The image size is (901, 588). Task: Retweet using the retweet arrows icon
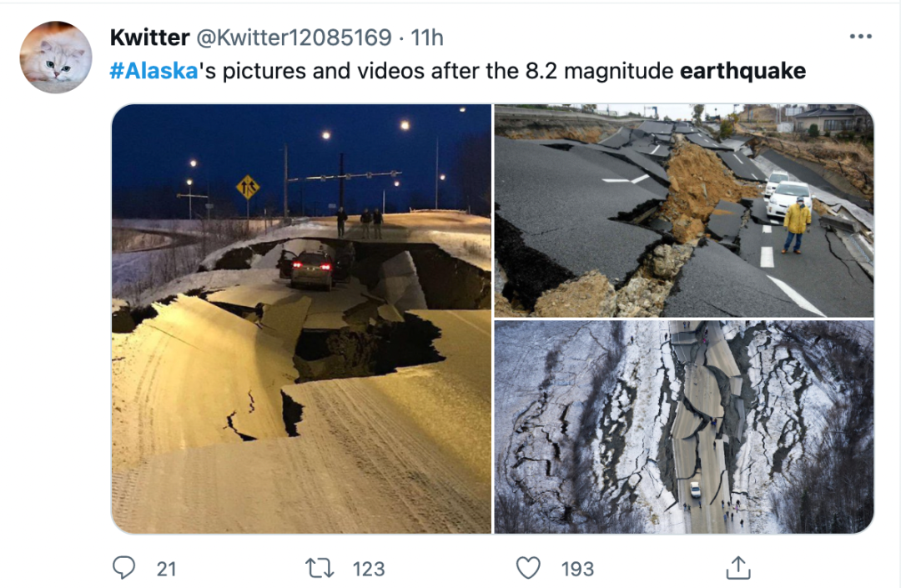(319, 568)
